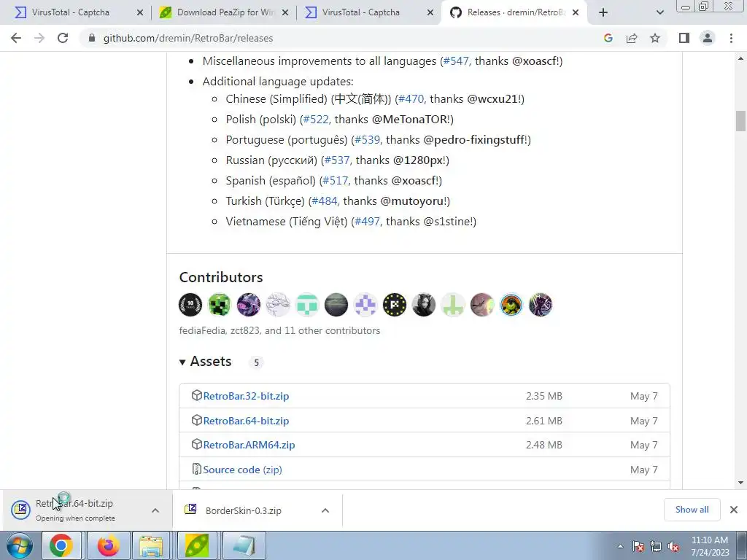Open pull request #497 link
Screen dimensions: 747x560
coord(368,222)
